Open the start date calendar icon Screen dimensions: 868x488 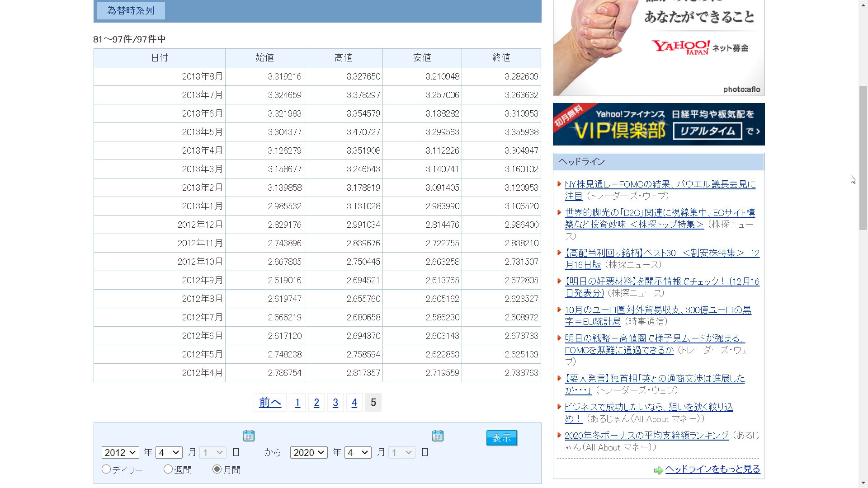click(249, 436)
